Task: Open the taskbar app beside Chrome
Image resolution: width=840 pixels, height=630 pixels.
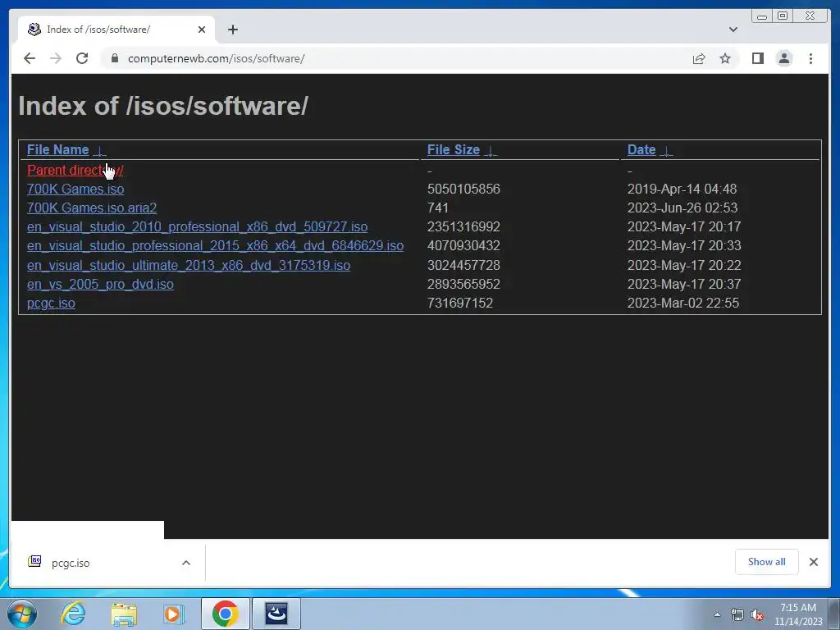Action: [276, 614]
